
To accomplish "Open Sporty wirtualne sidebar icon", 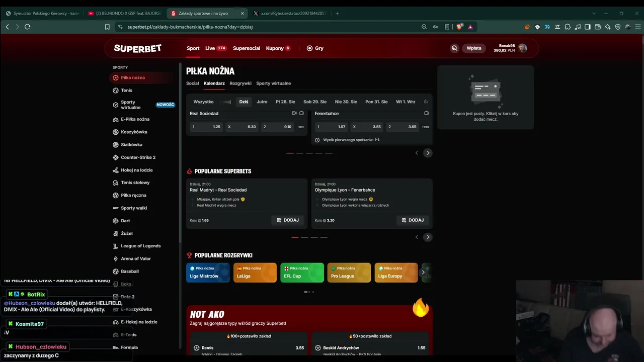I will pos(116,105).
